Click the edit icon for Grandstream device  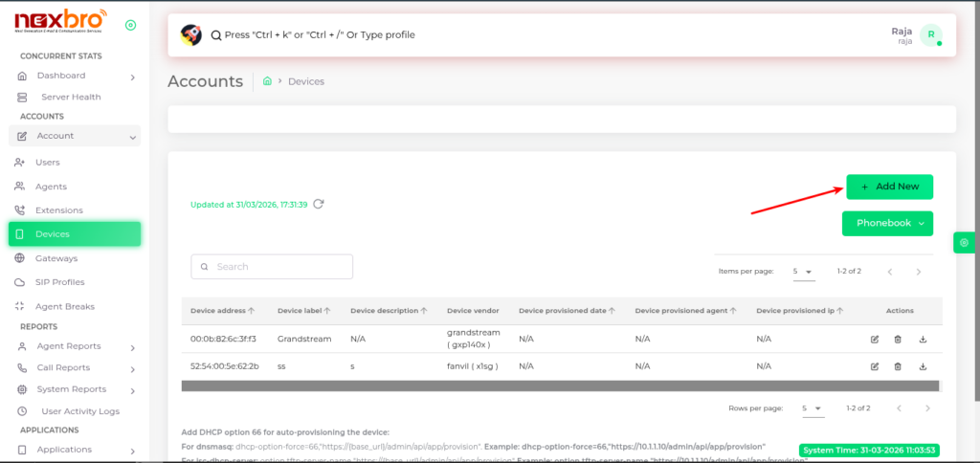coord(874,339)
